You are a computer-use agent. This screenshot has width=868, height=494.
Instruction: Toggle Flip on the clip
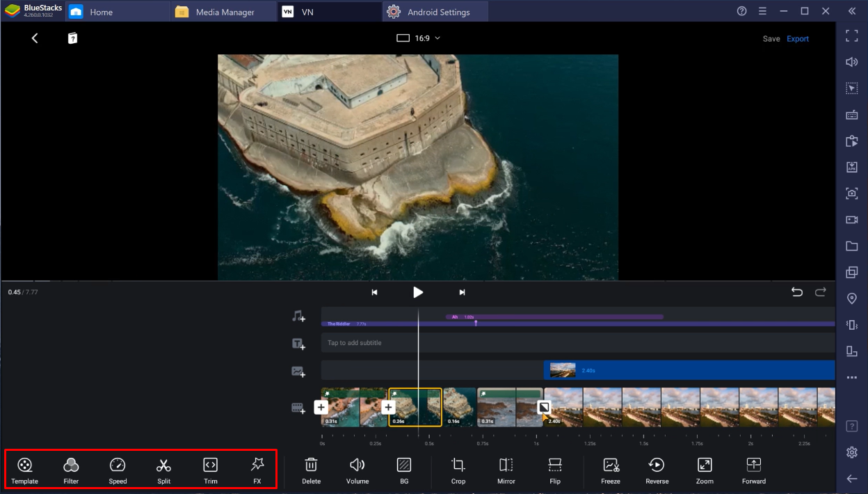(554, 470)
